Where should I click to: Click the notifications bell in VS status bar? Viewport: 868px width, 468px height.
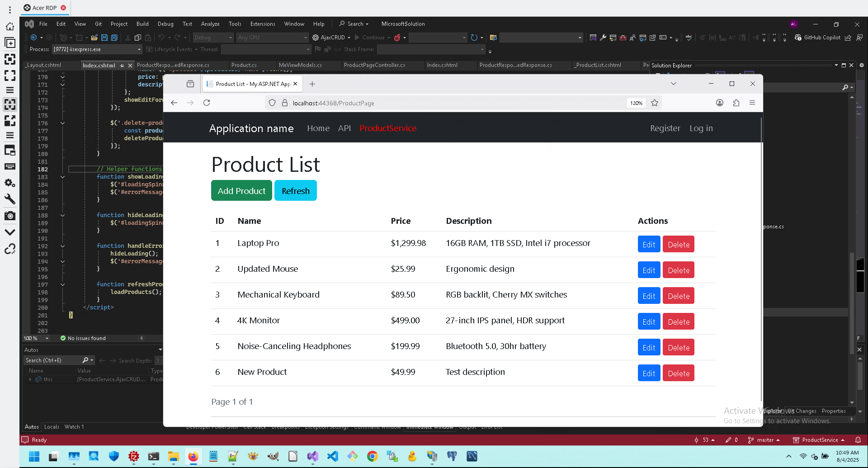pos(858,440)
